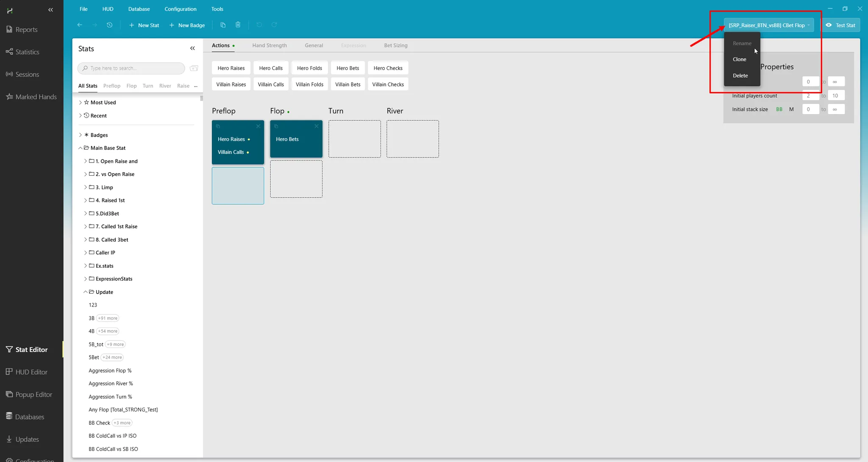Select Clone from the context menu
Image resolution: width=868 pixels, height=462 pixels.
coord(740,59)
